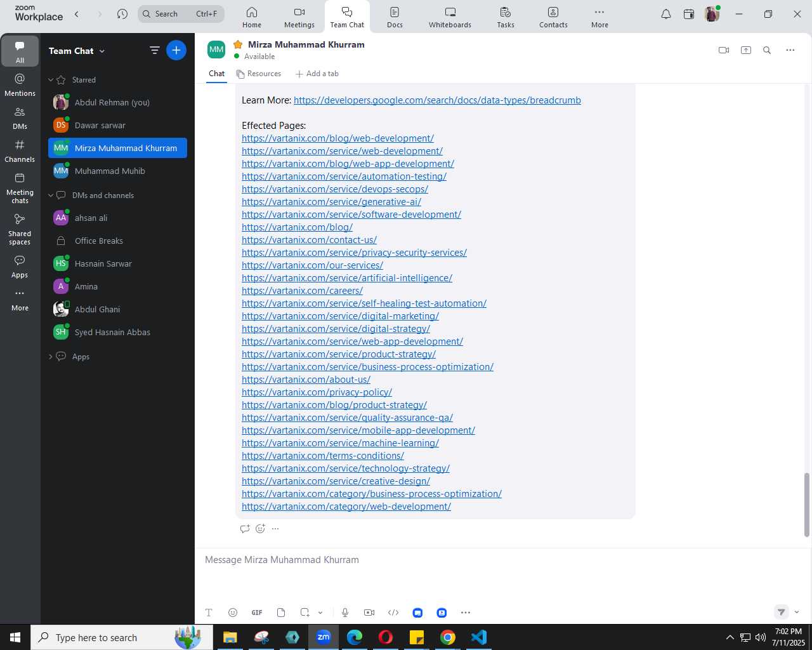The width and height of the screenshot is (812, 650).
Task: Open DMs in the sidebar
Action: coord(20,118)
